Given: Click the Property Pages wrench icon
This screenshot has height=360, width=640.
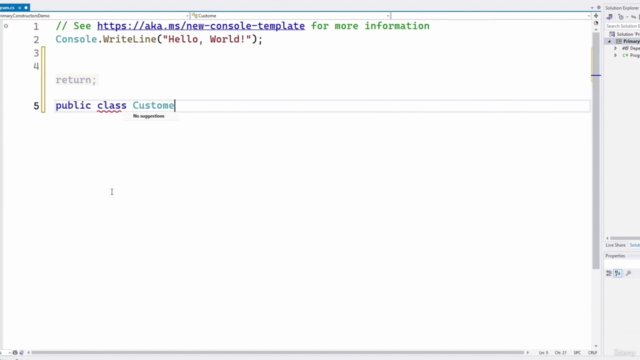Looking at the screenshot, I should click(x=628, y=273).
